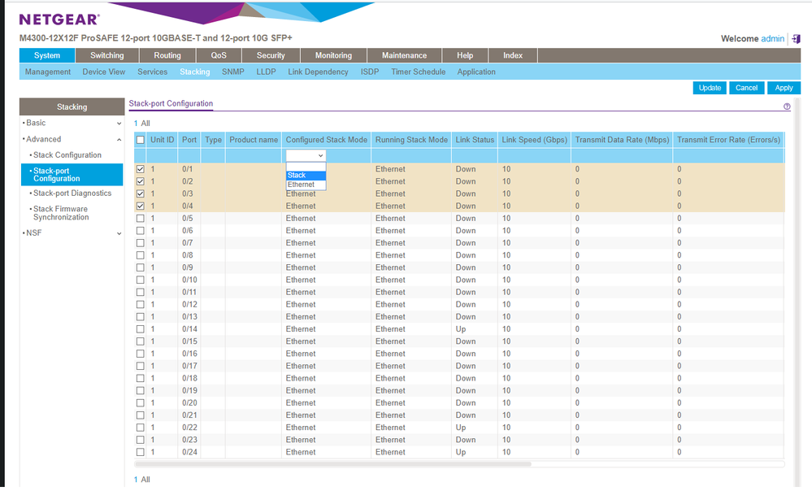The image size is (812, 504).
Task: Click the Link Speed (Gbps) column header
Action: [x=535, y=140]
